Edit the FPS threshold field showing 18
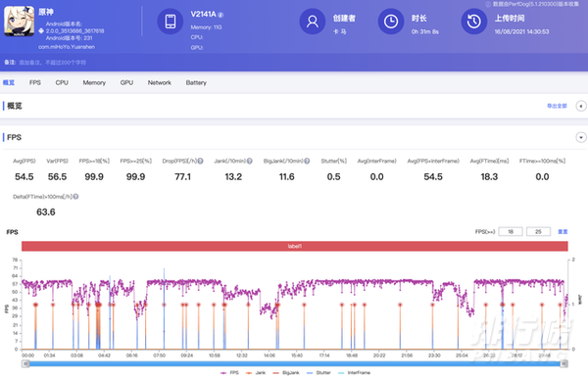The image size is (588, 378). pos(511,232)
